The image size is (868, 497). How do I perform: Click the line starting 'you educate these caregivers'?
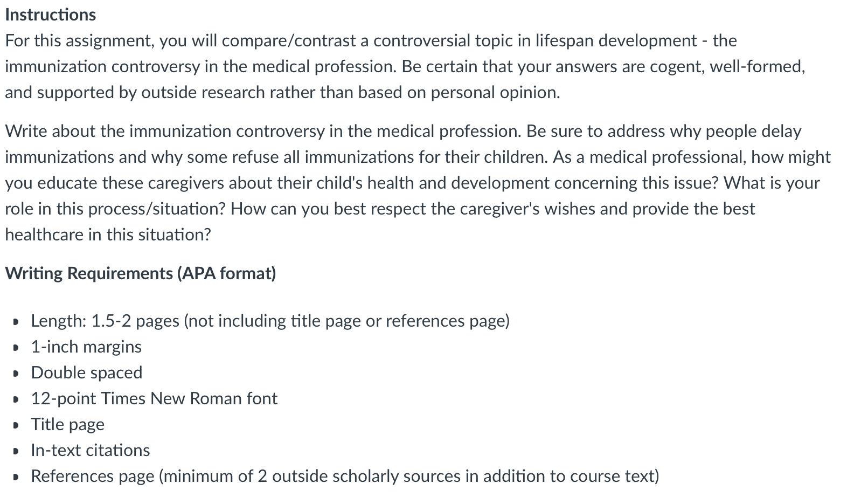pyautogui.click(x=412, y=183)
